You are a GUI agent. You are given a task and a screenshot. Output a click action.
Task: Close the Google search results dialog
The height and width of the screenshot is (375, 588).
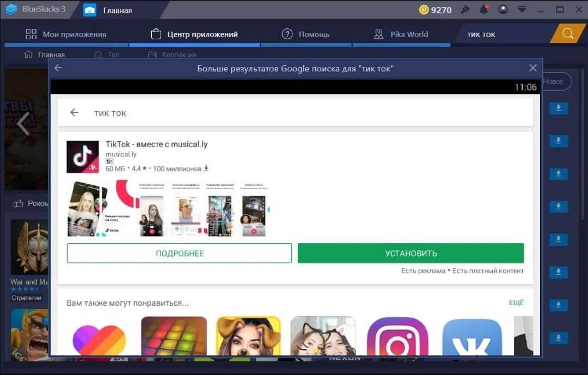(x=533, y=68)
